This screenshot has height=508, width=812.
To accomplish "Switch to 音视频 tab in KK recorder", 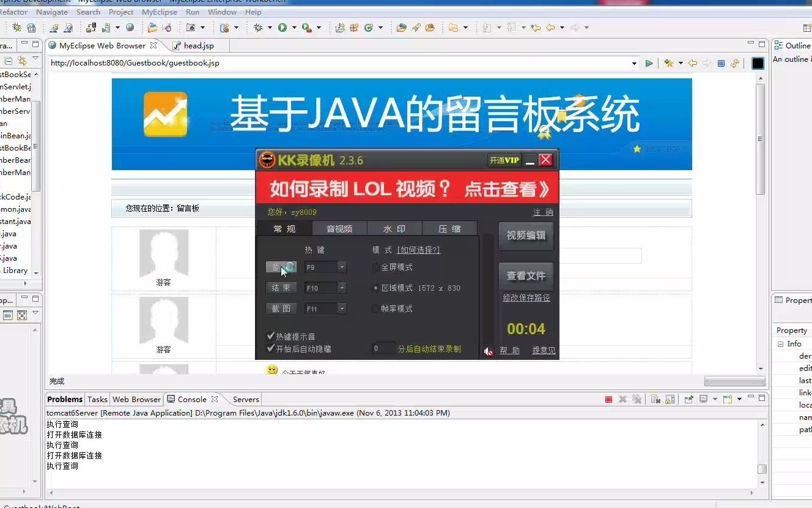I will pos(339,229).
